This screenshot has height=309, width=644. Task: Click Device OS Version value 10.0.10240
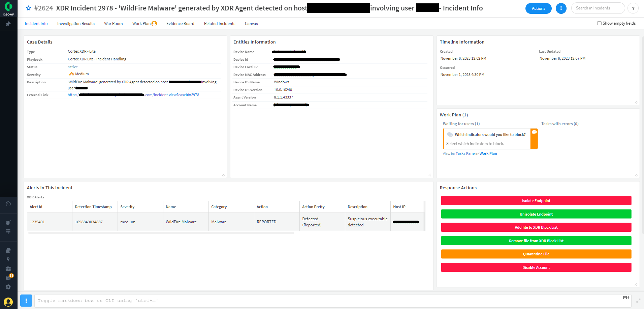coord(283,90)
